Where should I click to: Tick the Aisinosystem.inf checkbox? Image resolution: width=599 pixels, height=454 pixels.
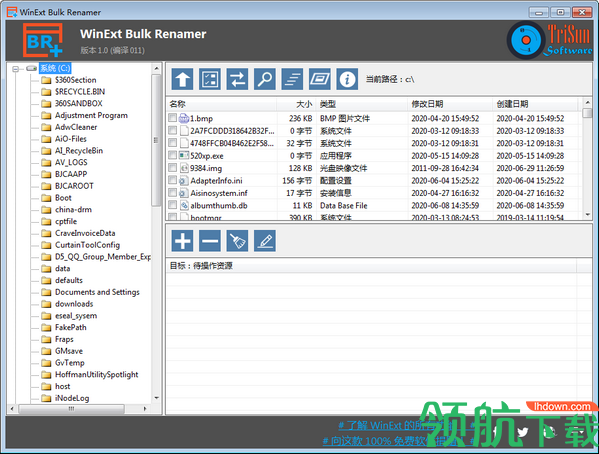coord(173,193)
